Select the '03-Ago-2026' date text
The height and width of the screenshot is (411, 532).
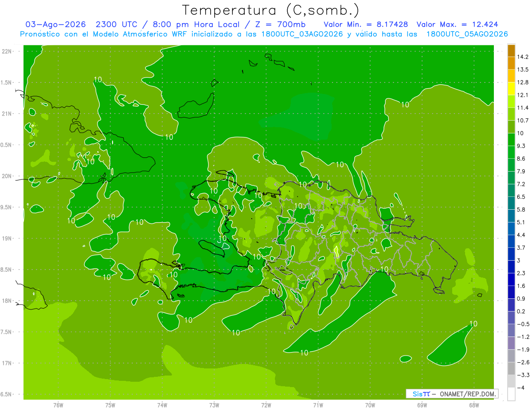click(55, 24)
